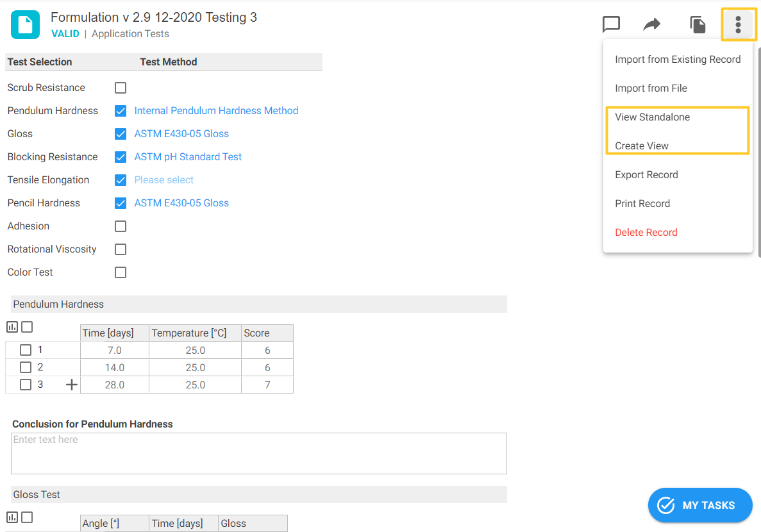This screenshot has width=761, height=532.
Task: Open Please select method dropdown for Tensile Elongation
Action: point(163,180)
